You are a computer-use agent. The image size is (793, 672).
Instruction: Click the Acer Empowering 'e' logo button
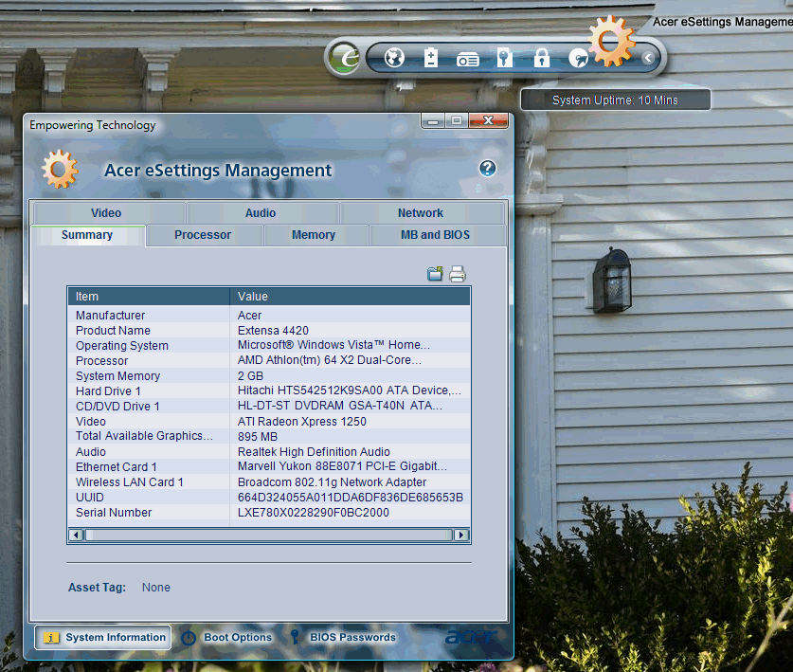pyautogui.click(x=345, y=58)
